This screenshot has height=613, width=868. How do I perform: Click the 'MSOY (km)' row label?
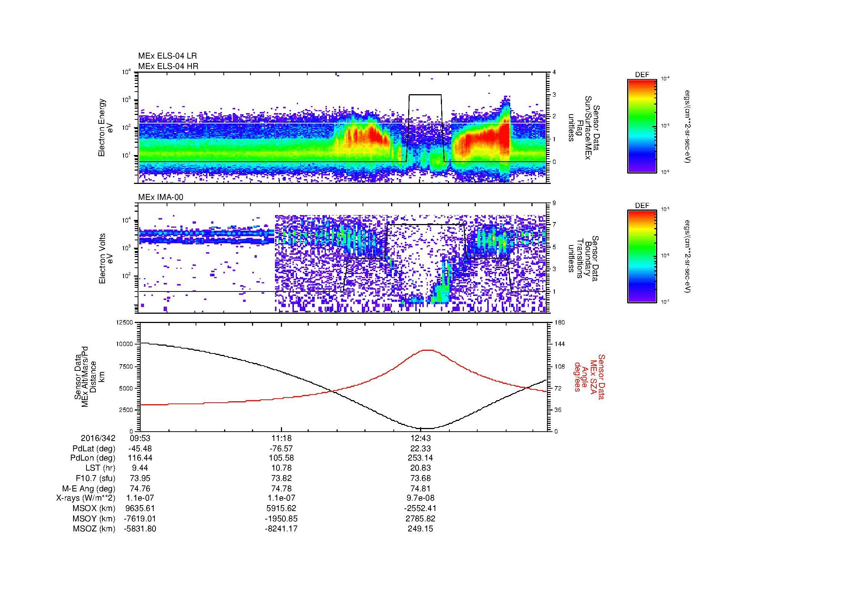pos(94,518)
